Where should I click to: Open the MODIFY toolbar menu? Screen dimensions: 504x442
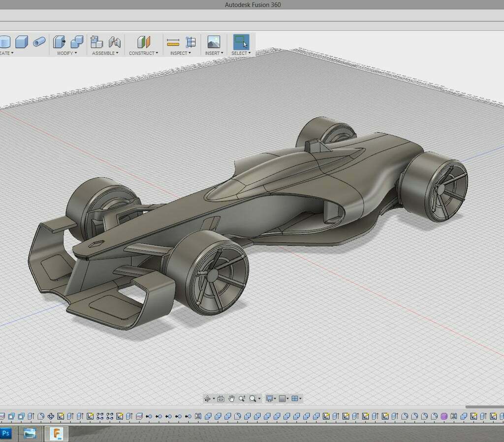(x=66, y=53)
